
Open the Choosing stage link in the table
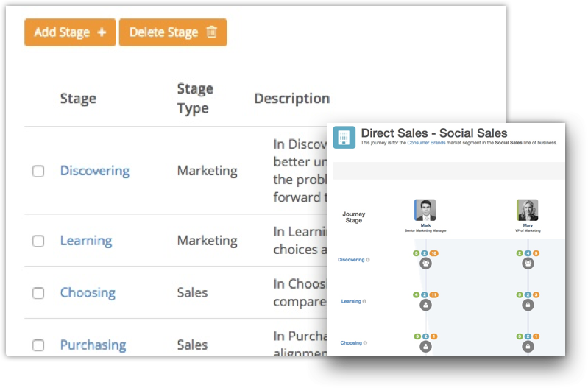(88, 293)
